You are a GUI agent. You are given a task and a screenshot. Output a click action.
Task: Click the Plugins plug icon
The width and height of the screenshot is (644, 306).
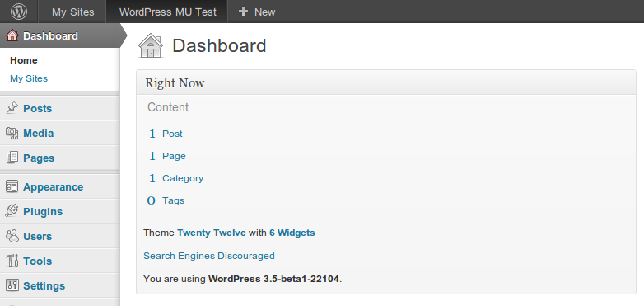pos(12,211)
